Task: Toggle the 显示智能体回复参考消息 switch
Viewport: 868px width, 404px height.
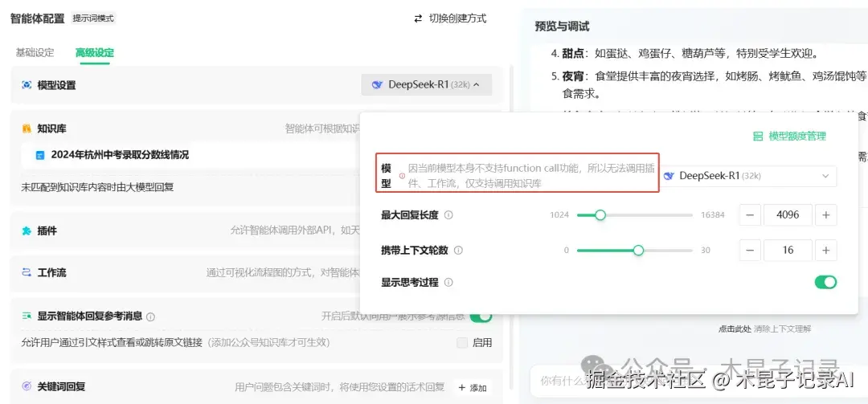Action: pos(481,316)
